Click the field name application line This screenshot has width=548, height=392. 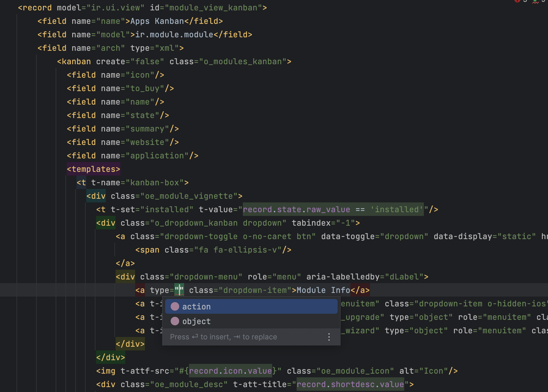click(157, 155)
